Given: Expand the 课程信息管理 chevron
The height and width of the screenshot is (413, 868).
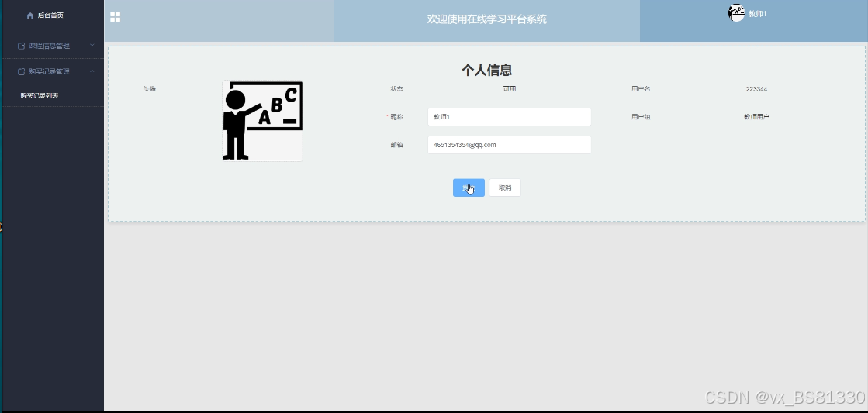Looking at the screenshot, I should [x=92, y=46].
